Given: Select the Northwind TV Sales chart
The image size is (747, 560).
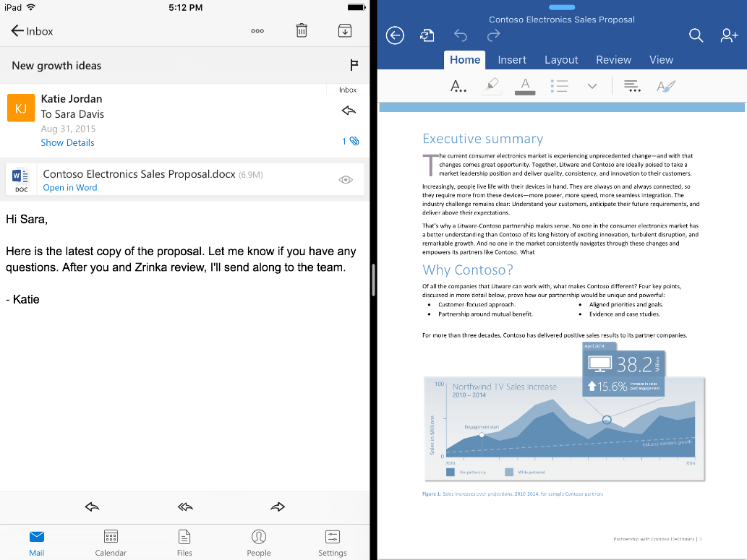Looking at the screenshot, I should coord(564,428).
